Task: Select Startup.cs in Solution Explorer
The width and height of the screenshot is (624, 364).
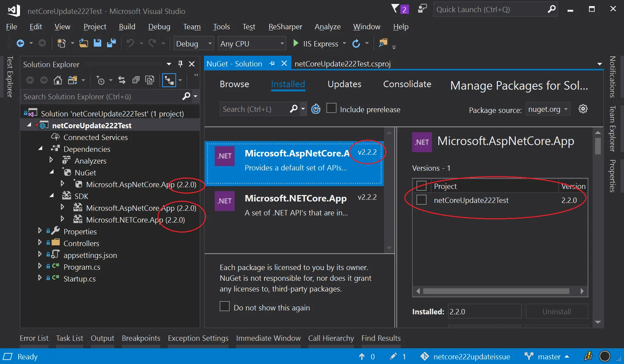Action: pyautogui.click(x=80, y=279)
